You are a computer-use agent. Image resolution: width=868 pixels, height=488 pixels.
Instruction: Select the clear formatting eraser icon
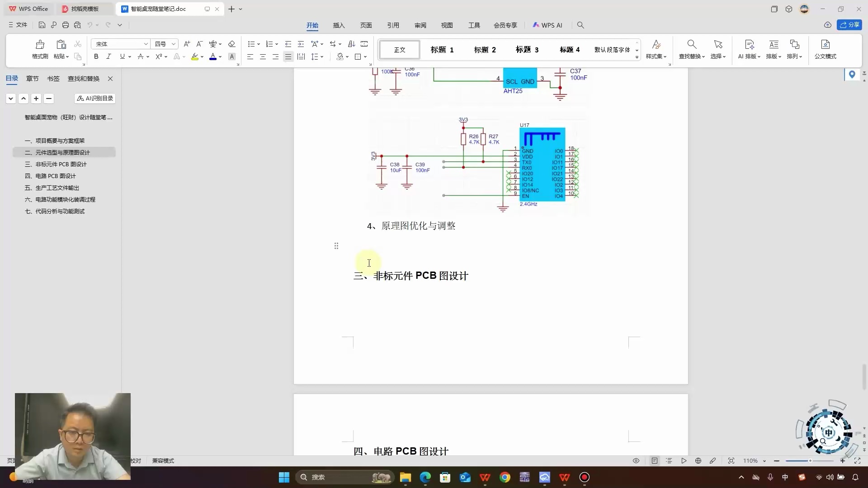point(231,44)
